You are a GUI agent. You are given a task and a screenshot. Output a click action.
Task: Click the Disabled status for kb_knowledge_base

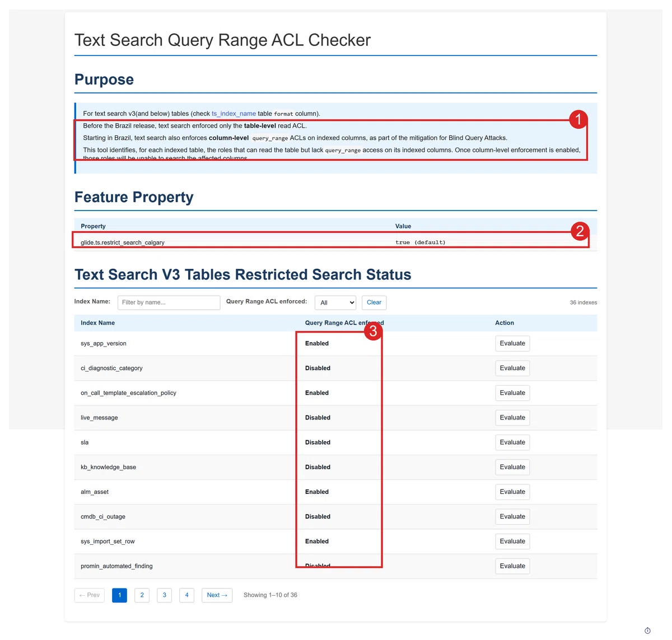(x=318, y=467)
